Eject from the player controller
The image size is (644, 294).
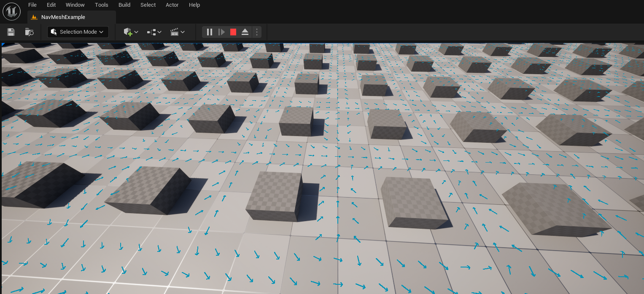[245, 32]
